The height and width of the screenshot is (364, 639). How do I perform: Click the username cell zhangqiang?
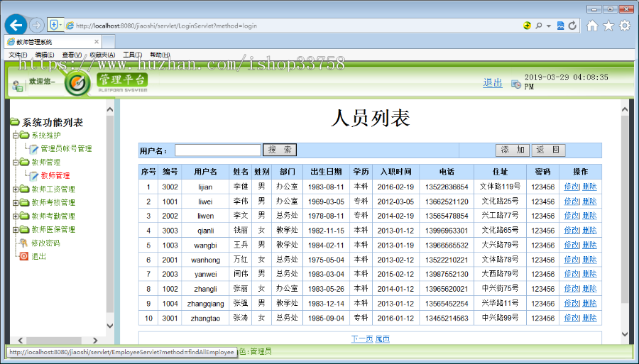click(x=205, y=304)
